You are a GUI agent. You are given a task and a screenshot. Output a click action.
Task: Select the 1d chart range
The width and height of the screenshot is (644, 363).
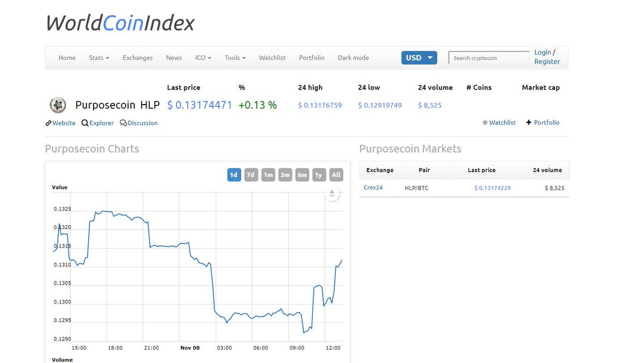click(x=234, y=175)
